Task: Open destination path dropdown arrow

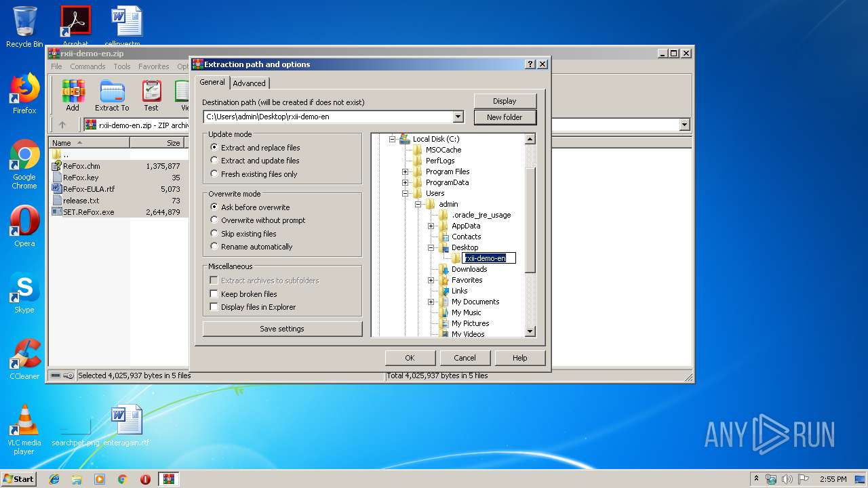Action: click(458, 117)
